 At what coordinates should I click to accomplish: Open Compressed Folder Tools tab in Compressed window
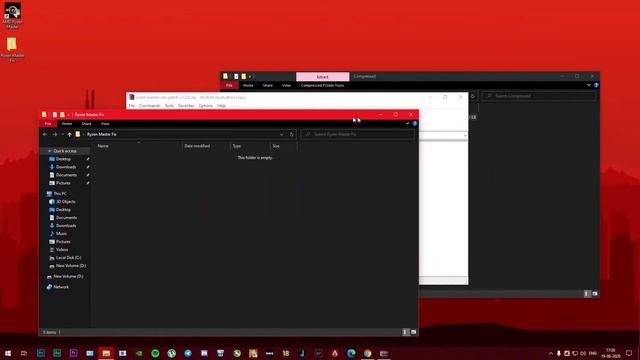[322, 86]
